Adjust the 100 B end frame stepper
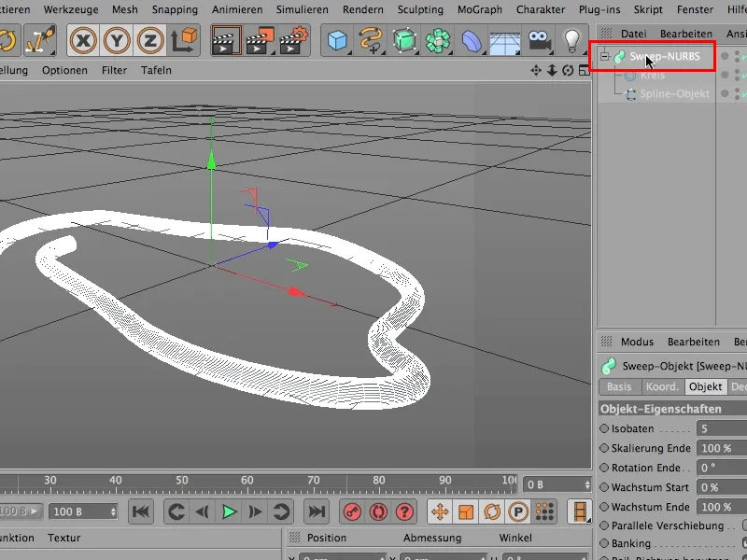This screenshot has width=747, height=560. tap(113, 511)
